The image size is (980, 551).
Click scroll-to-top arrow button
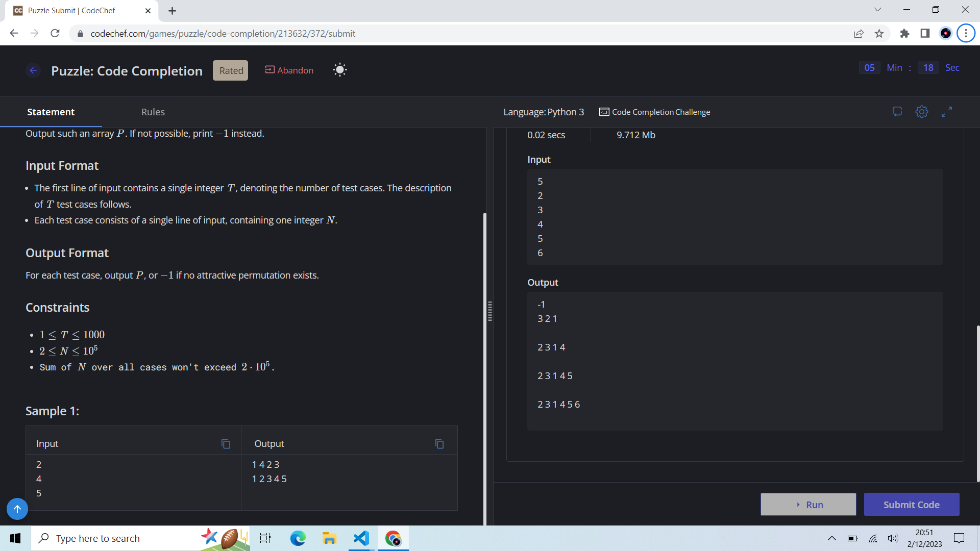tap(17, 509)
